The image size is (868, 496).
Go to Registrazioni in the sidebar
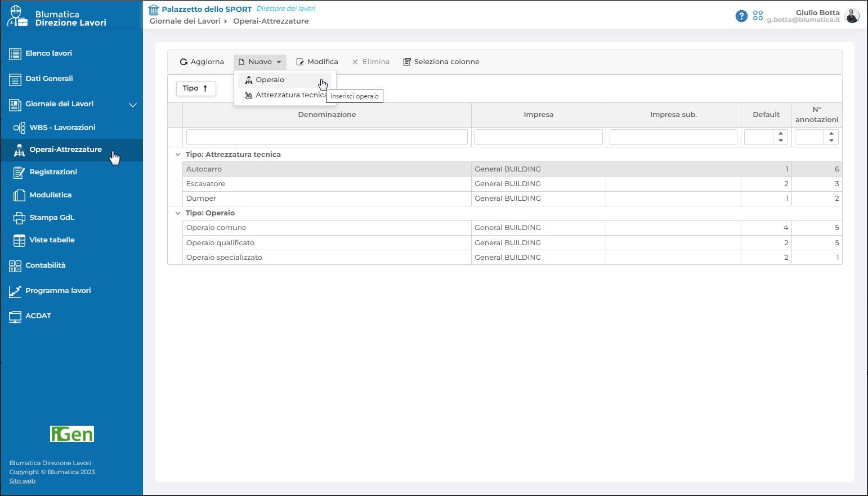tap(53, 172)
